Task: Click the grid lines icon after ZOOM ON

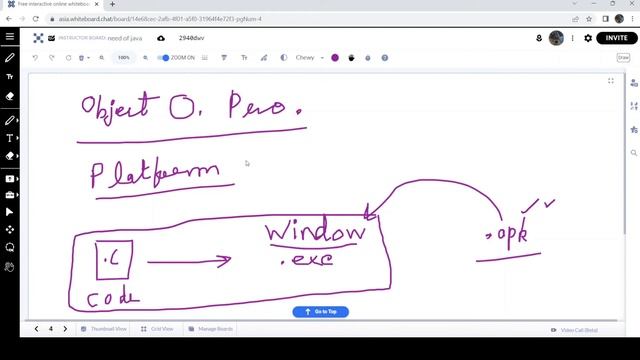Action: pos(205,58)
